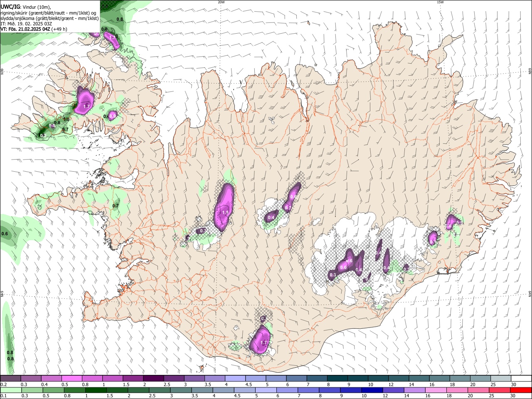Choose the deep blue lower legend swatch at 10
Screen dimensions: 532x399
(x=372, y=390)
